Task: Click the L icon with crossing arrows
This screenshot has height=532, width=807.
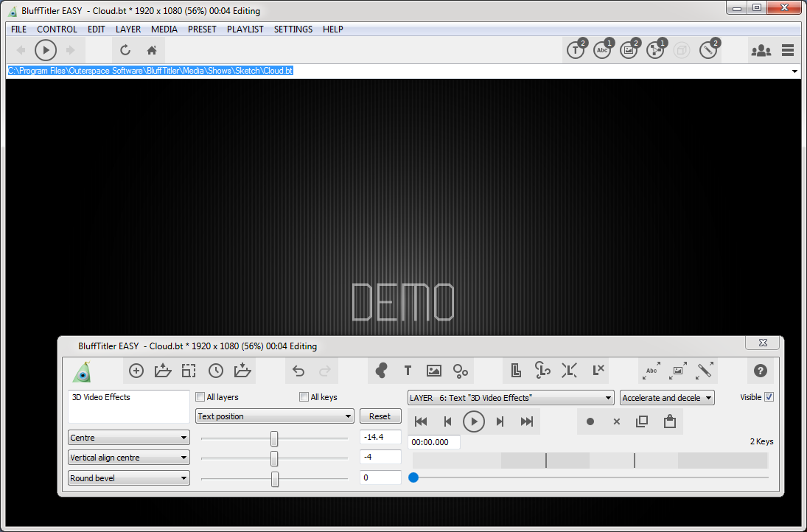Action: (569, 370)
